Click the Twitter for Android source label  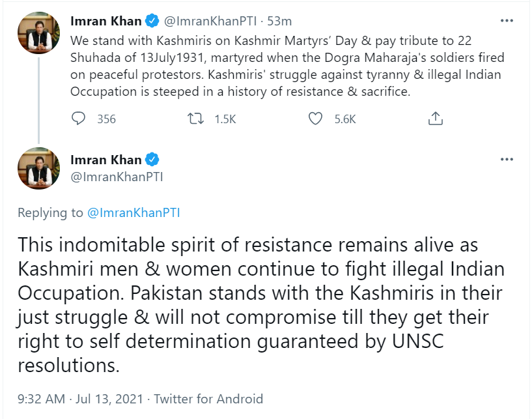(x=208, y=399)
